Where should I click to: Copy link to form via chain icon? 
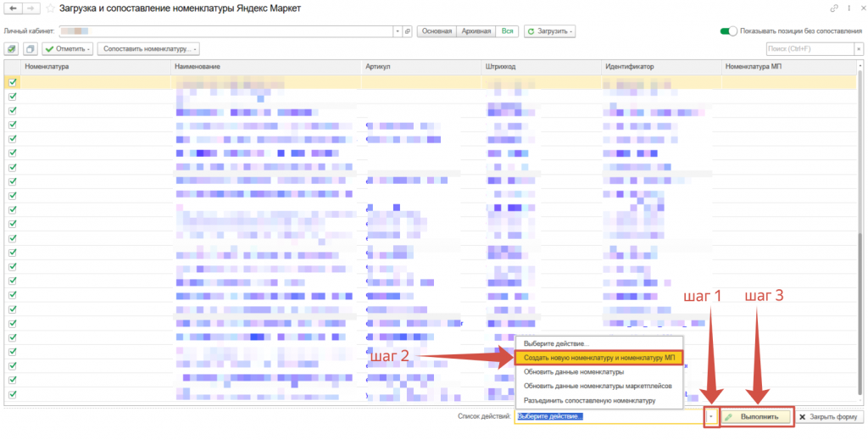[x=835, y=8]
